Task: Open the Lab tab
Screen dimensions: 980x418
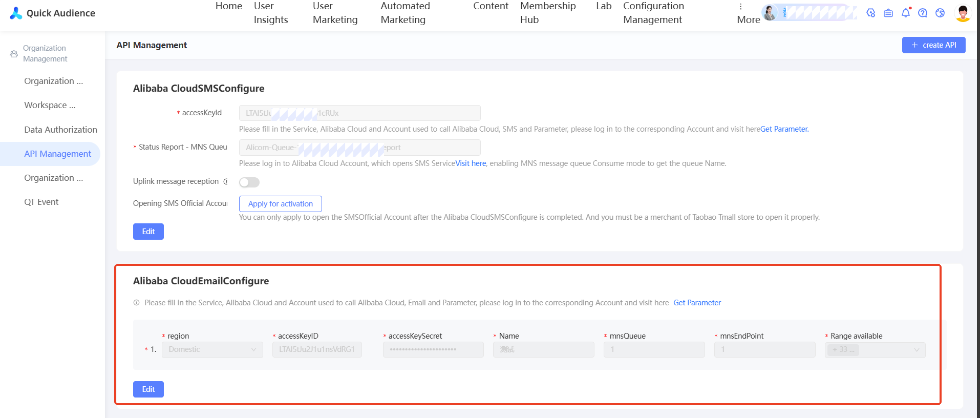Action: coord(604,6)
